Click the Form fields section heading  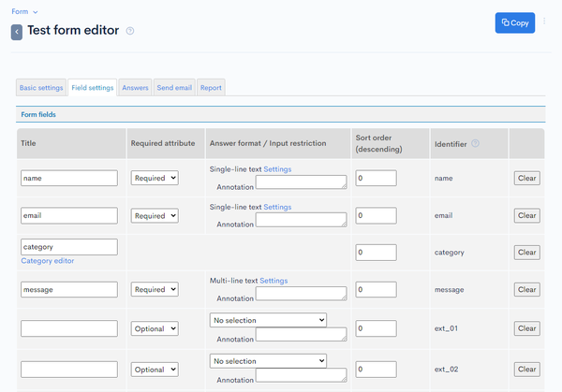point(38,114)
